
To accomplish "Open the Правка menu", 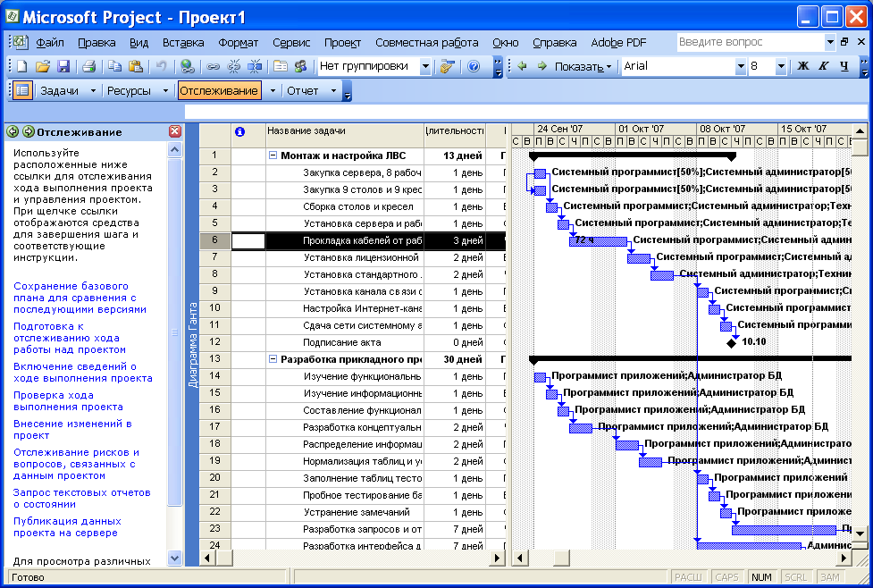I will tap(97, 42).
